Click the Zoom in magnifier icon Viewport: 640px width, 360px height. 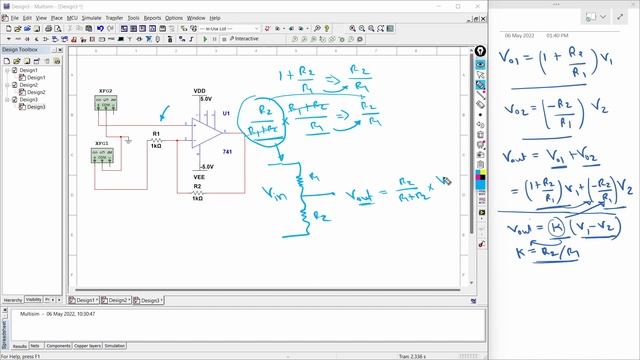tap(352, 29)
